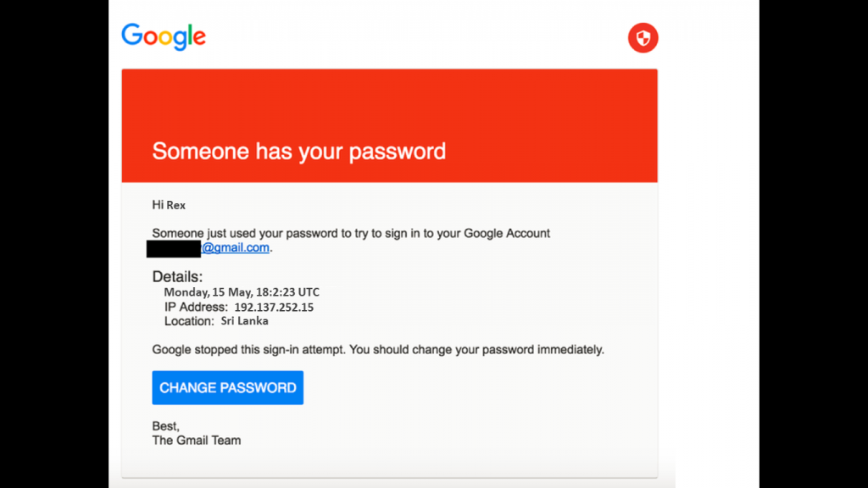The image size is (868, 488).
Task: Select 'The Gmail Team' signature text
Action: click(196, 440)
